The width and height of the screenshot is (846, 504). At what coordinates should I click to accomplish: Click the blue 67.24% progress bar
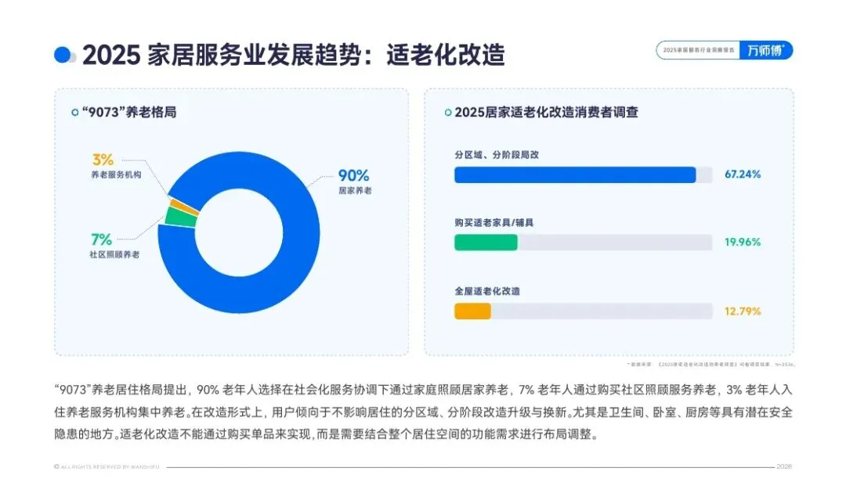[575, 175]
